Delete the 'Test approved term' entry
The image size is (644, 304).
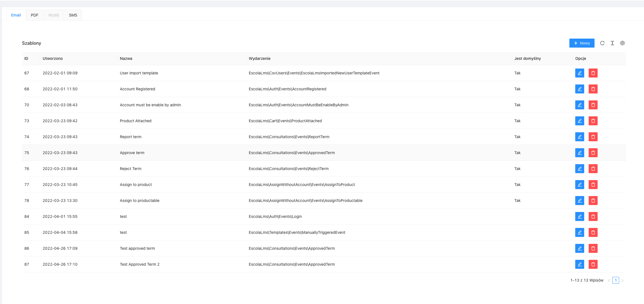point(593,248)
